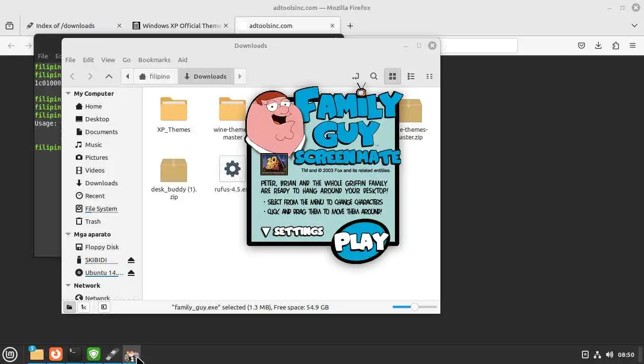Open the volume control in the system tray
The width and height of the screenshot is (644, 364).
point(609,355)
